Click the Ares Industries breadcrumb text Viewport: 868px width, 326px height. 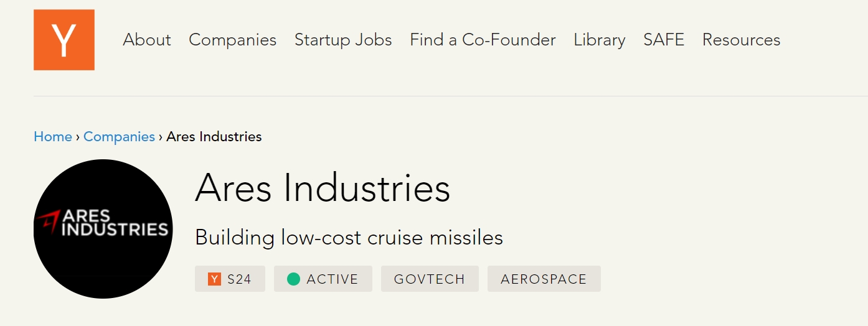pos(214,136)
